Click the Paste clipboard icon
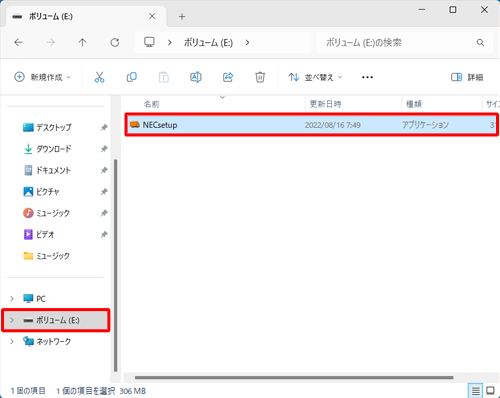500x398 pixels. click(164, 77)
